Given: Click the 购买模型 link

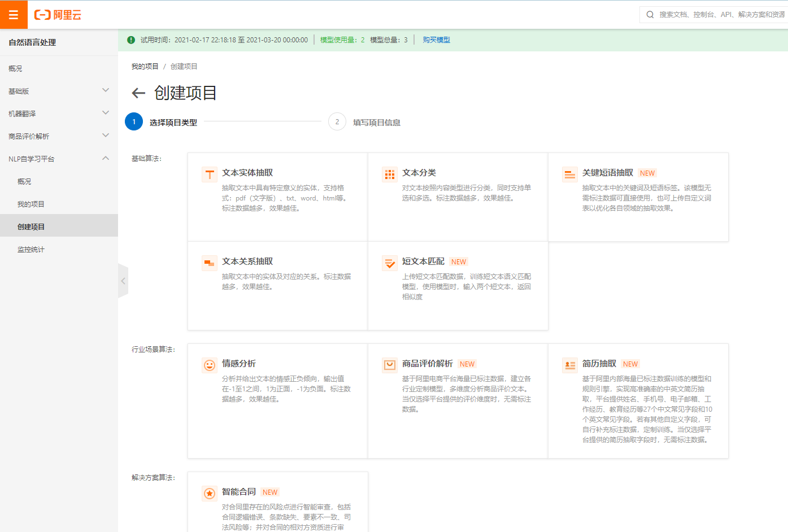Looking at the screenshot, I should pos(436,40).
